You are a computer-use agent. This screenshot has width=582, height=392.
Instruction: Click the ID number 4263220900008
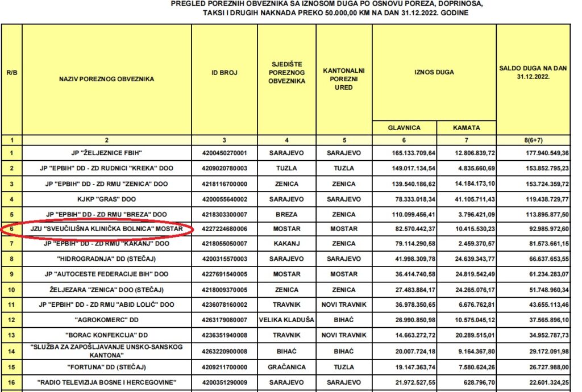pos(224,351)
